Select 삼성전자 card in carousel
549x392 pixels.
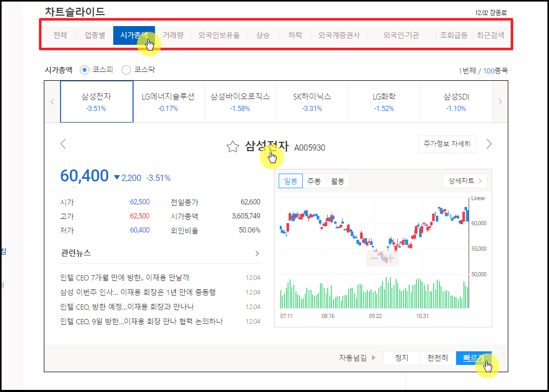point(97,102)
